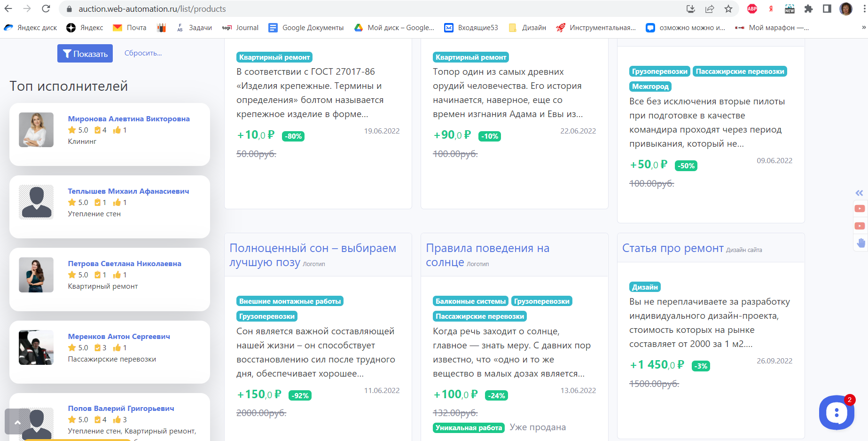Image resolution: width=868 pixels, height=441 pixels.
Task: Collapse the side widget with double chevron
Action: [860, 193]
